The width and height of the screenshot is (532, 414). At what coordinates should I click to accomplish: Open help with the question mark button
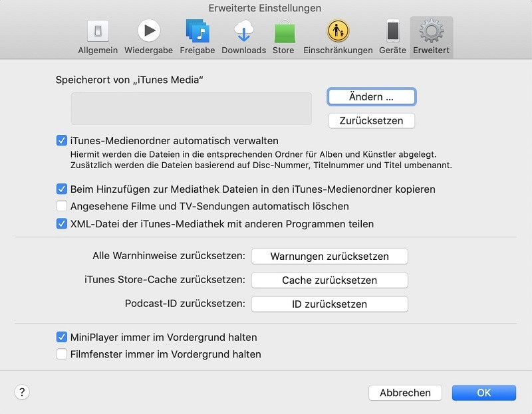22,392
